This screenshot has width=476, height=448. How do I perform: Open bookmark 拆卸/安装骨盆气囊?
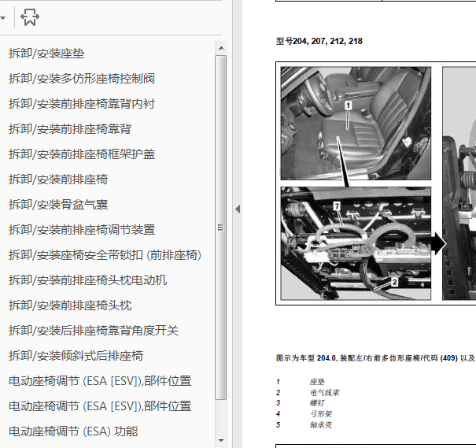[x=58, y=205]
